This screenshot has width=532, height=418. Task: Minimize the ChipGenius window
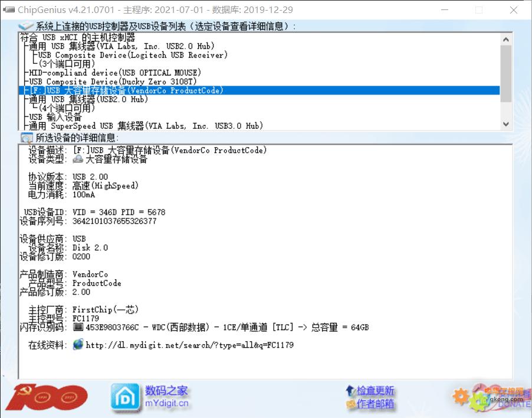click(445, 10)
